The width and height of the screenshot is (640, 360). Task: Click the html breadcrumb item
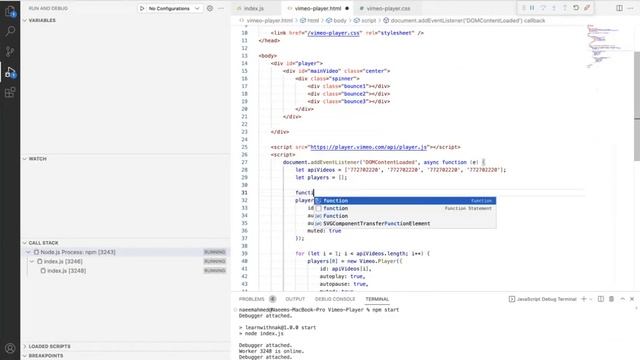[313, 20]
